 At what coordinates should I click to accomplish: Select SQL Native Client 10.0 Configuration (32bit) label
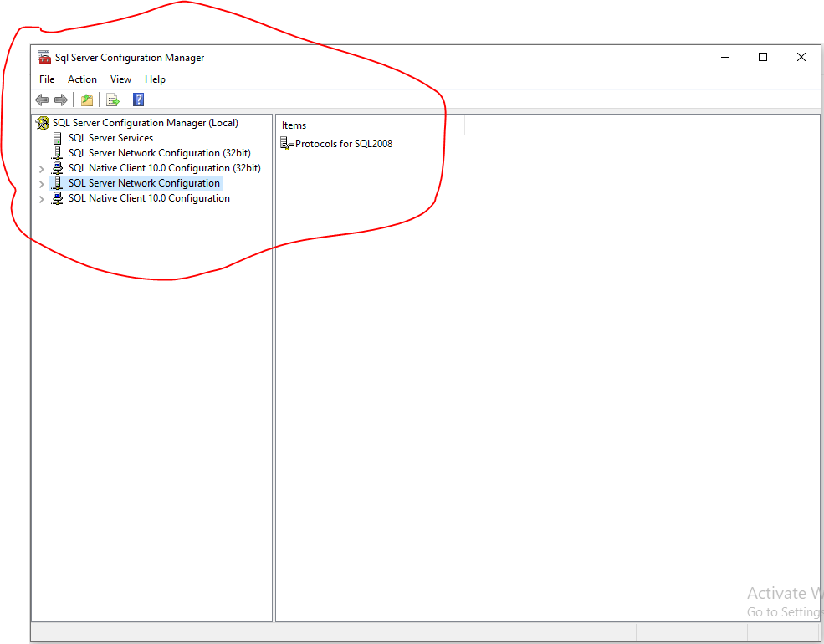point(165,168)
